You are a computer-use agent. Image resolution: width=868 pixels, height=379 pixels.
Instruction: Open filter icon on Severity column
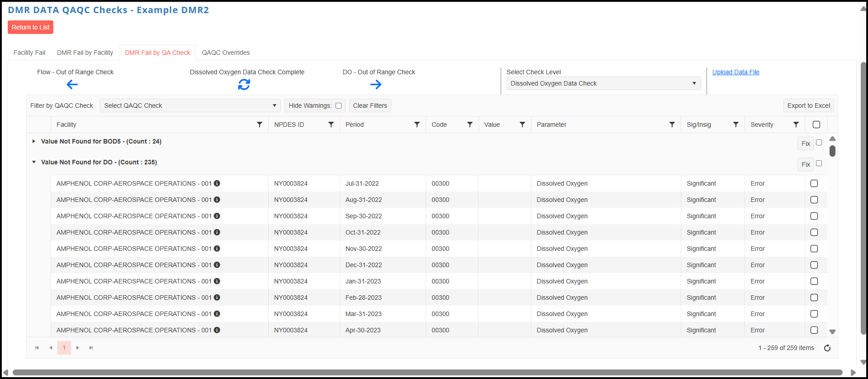coord(796,125)
